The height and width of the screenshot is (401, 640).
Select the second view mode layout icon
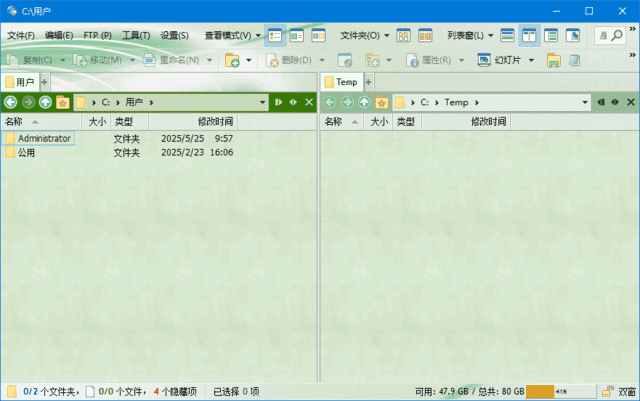297,36
